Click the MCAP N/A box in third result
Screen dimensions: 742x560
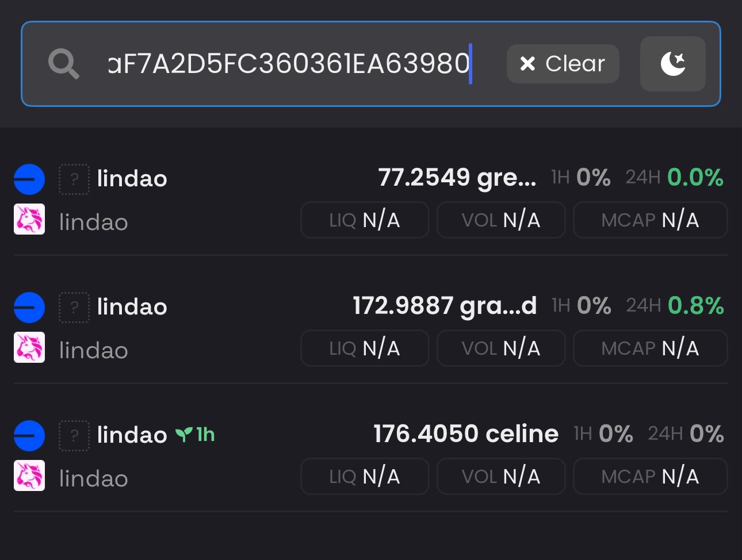click(x=650, y=477)
